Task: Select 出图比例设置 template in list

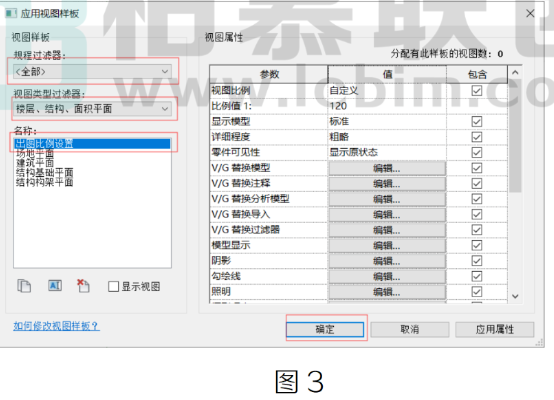Action: tap(92, 143)
